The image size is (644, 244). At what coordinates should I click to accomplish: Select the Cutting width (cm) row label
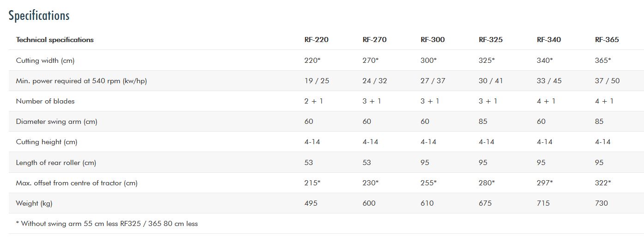point(45,61)
